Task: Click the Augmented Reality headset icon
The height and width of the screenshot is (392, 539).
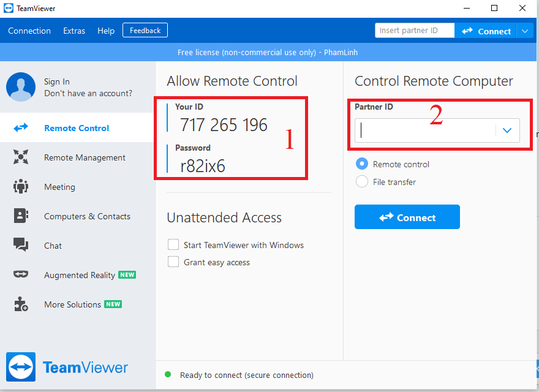Action: pyautogui.click(x=21, y=274)
